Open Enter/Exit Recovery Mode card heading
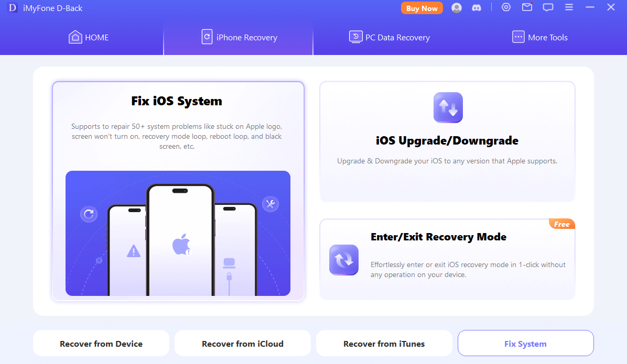The height and width of the screenshot is (364, 627). 438,237
